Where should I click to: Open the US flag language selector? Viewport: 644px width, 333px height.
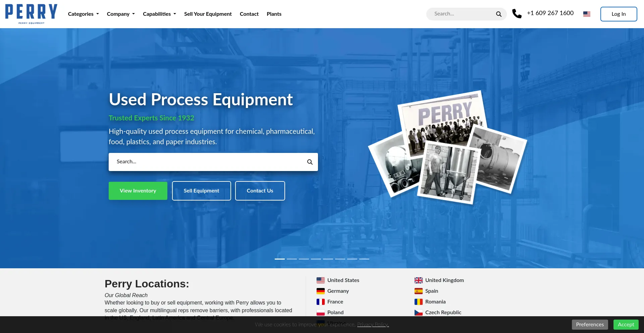[x=587, y=14]
